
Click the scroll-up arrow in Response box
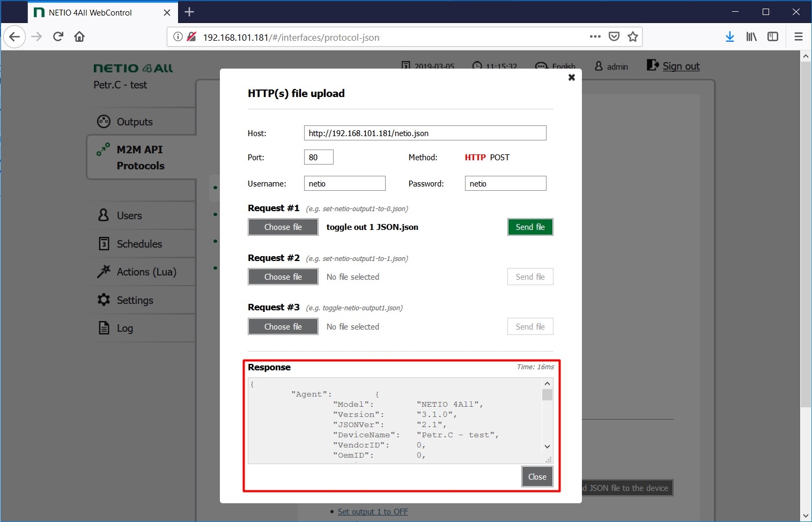[547, 383]
